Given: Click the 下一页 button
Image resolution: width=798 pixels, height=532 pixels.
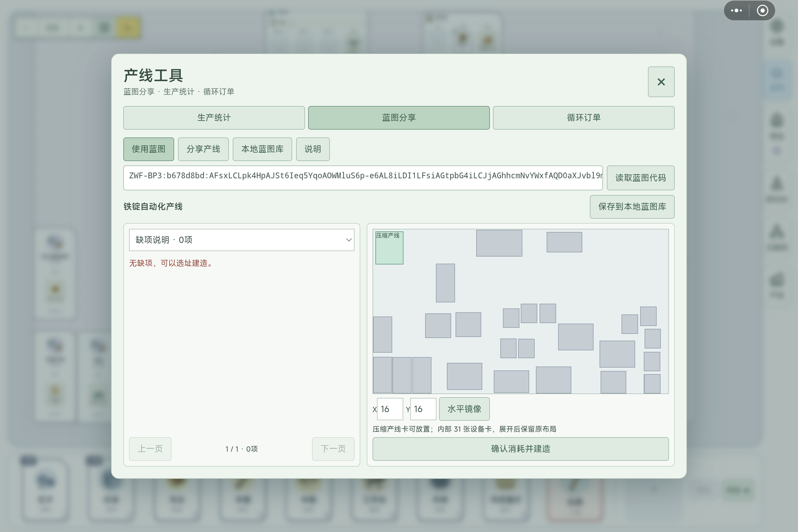Looking at the screenshot, I should point(333,449).
